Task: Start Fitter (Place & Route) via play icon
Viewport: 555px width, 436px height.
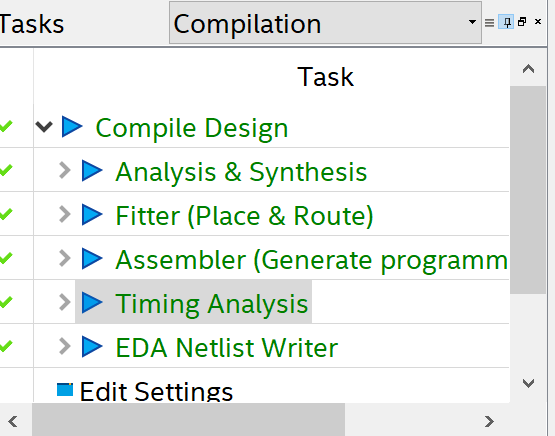Action: pos(92,214)
